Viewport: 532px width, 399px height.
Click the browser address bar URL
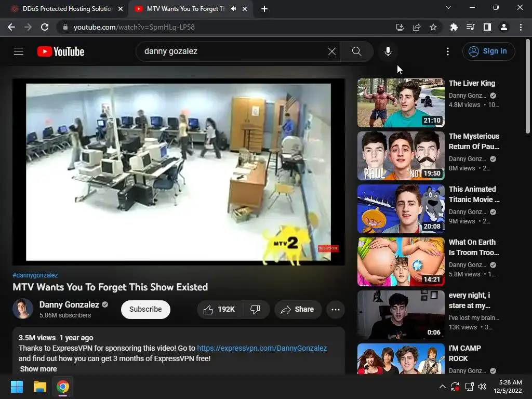pyautogui.click(x=134, y=27)
